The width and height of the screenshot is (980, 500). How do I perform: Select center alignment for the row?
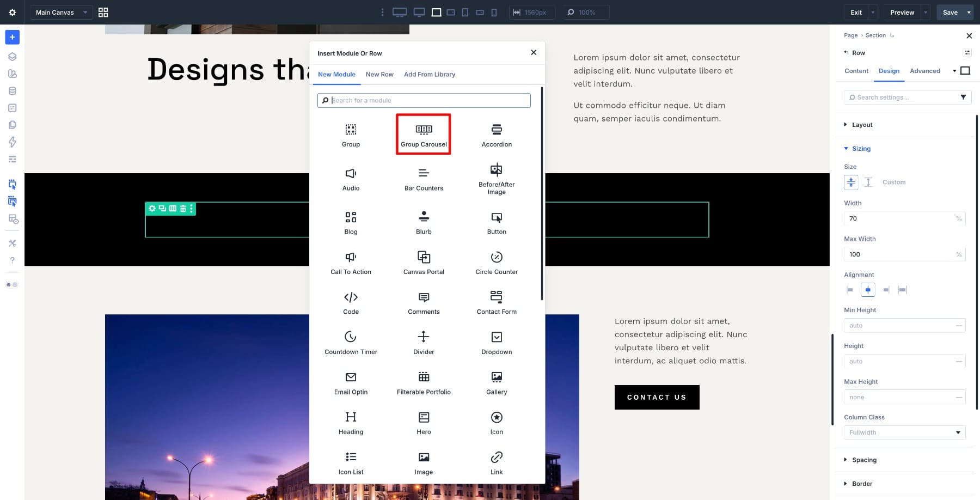[x=868, y=290]
